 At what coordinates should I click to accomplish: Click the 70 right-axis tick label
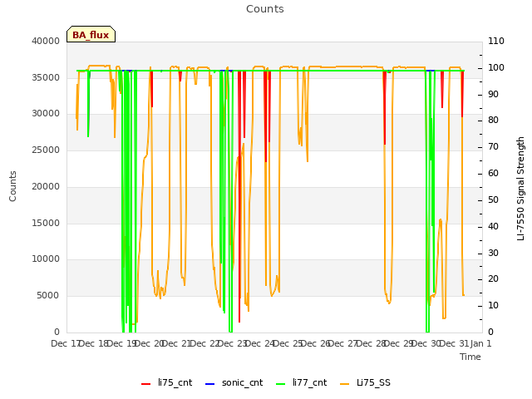pyautogui.click(x=493, y=147)
